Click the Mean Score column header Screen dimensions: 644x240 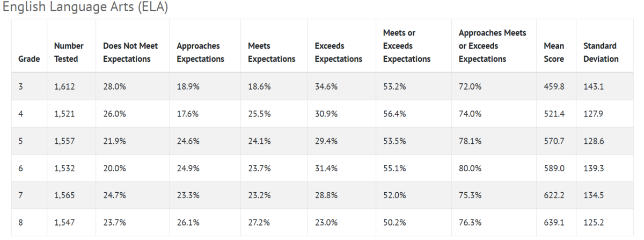[554, 53]
